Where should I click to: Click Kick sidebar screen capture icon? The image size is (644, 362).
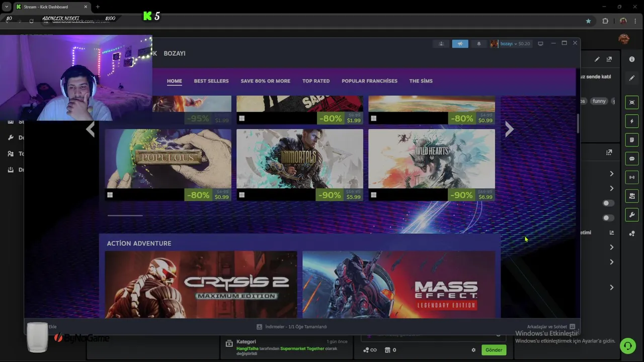[632, 102]
